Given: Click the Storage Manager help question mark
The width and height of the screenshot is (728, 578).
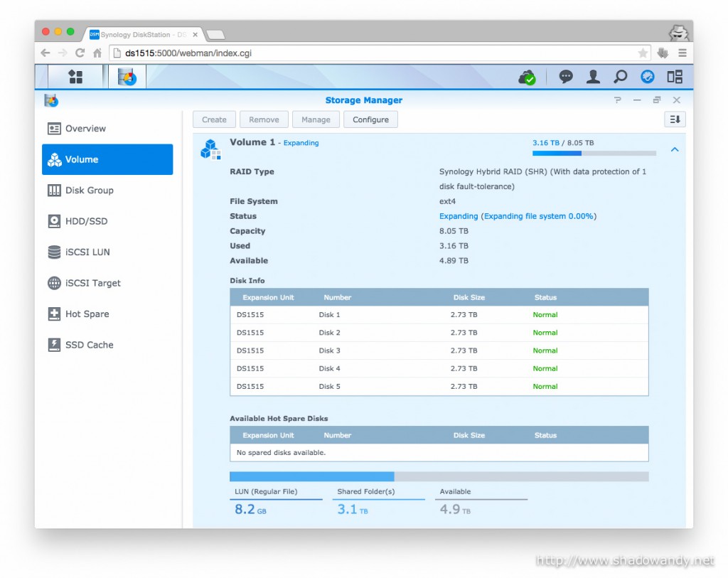Looking at the screenshot, I should click(x=618, y=100).
